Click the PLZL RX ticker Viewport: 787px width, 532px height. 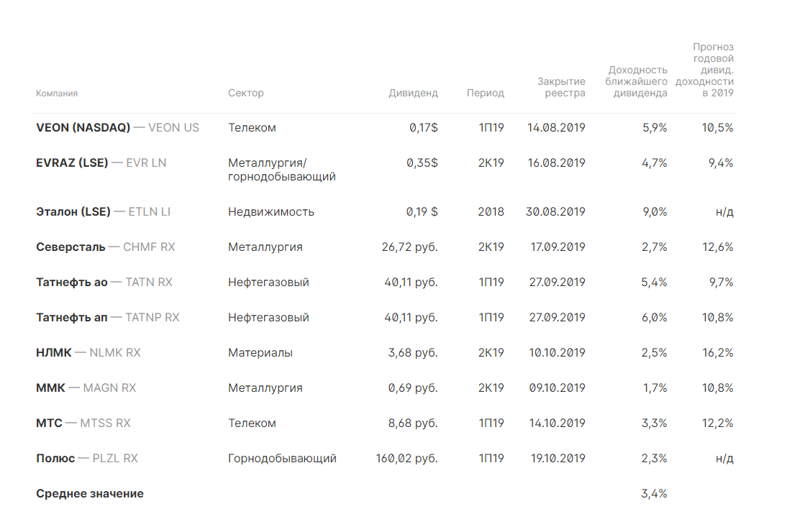(x=115, y=458)
